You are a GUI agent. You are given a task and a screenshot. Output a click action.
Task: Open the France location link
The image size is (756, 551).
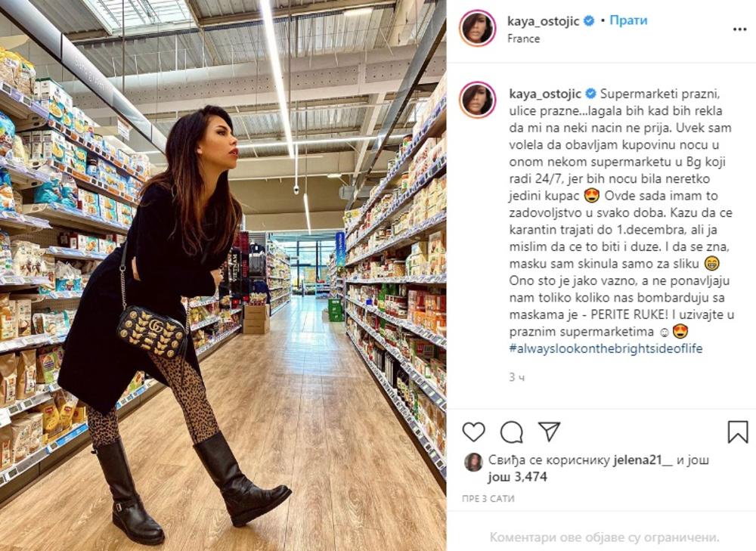point(524,39)
